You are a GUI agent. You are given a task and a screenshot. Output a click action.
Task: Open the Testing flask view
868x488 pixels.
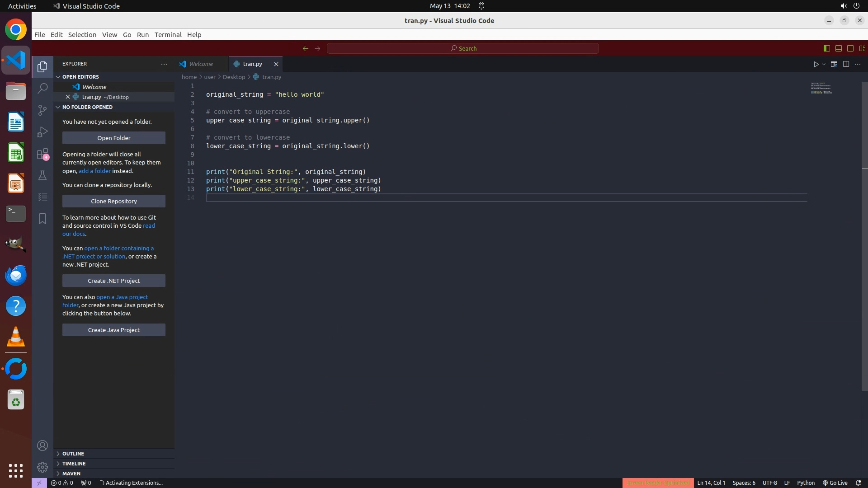(42, 176)
